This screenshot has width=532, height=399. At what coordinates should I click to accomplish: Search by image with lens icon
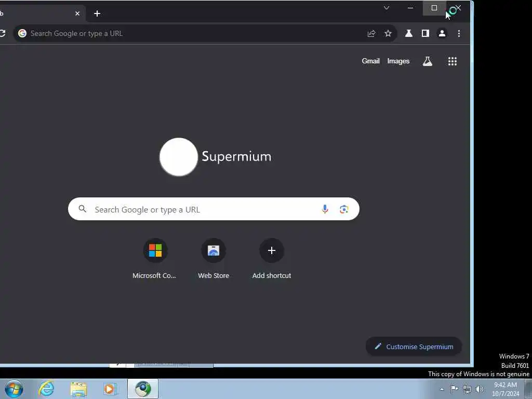344,209
